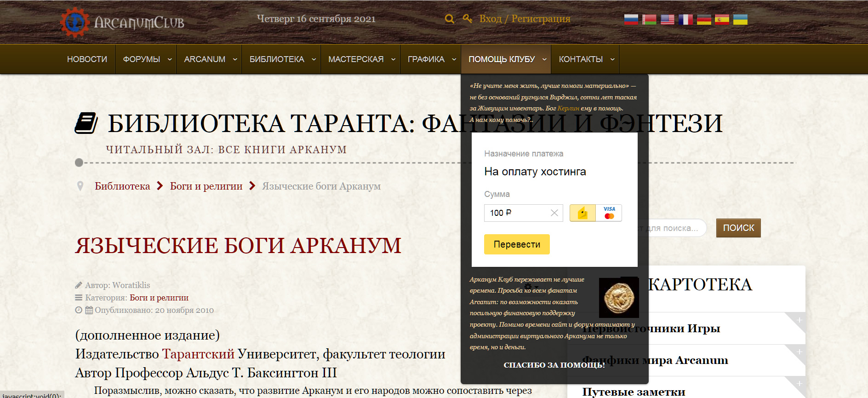
Task: Switch language using the Russian flag
Action: [x=631, y=19]
